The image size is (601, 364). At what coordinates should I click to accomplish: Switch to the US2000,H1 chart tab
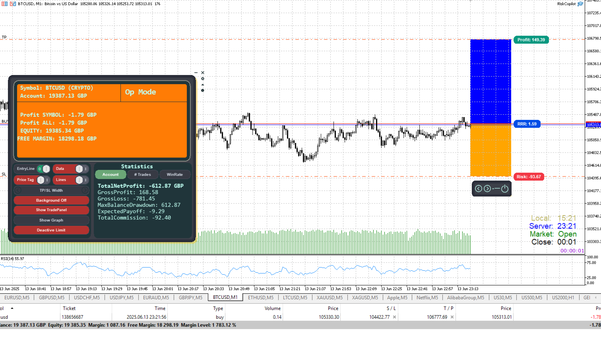point(563,298)
